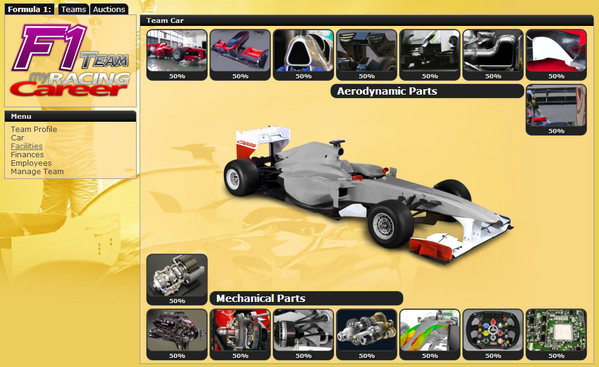This screenshot has height=367, width=599.
Task: Click the Mechanical Parts heading
Action: (x=306, y=298)
